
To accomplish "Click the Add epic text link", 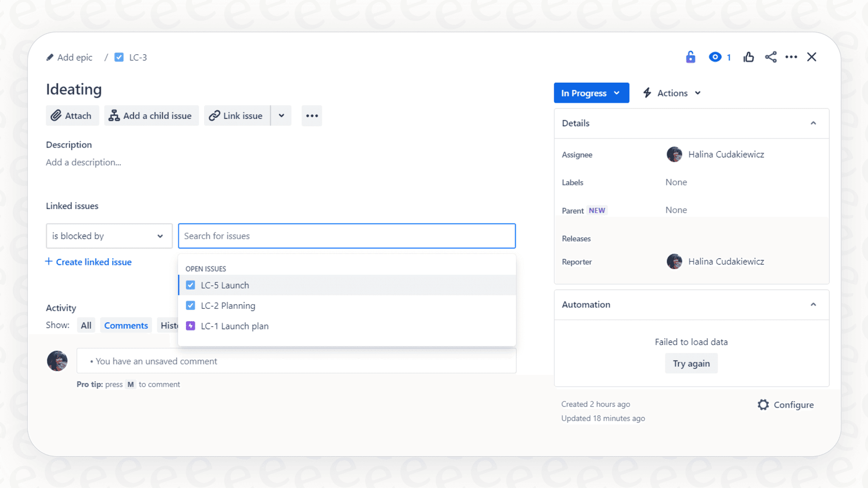I will (75, 57).
